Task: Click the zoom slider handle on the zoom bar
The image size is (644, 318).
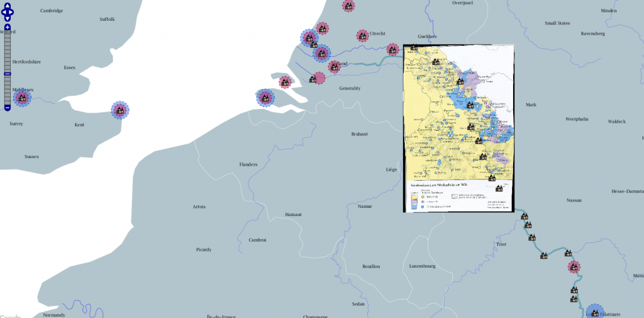Action: tap(8, 74)
